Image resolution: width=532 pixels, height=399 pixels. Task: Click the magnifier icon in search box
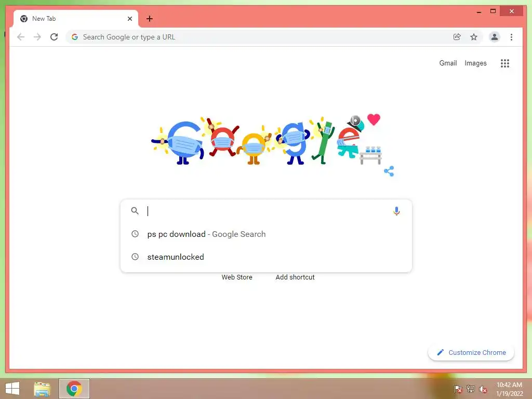click(x=135, y=211)
